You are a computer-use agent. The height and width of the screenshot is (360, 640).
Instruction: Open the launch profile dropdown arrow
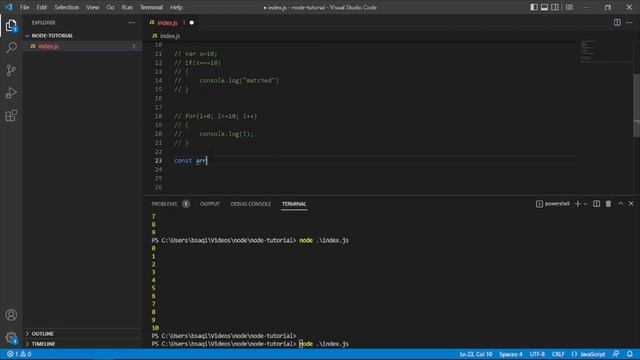pos(585,204)
